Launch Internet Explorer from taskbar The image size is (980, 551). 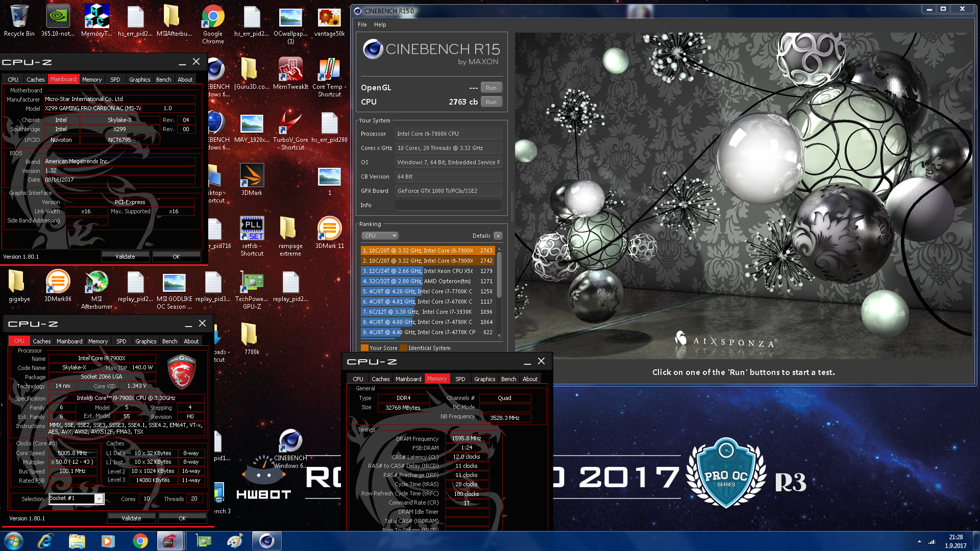point(45,541)
